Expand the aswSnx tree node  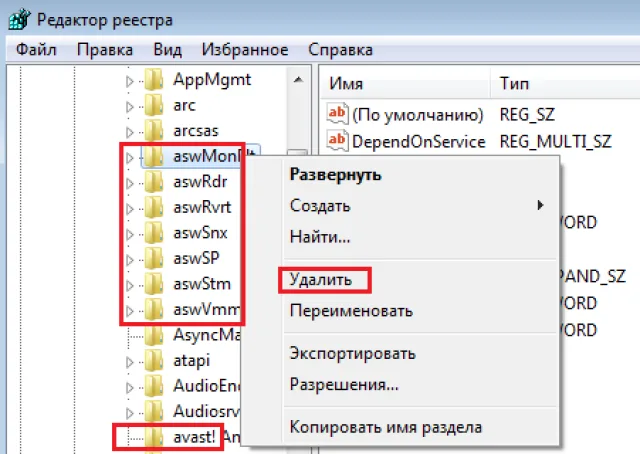pos(130,235)
